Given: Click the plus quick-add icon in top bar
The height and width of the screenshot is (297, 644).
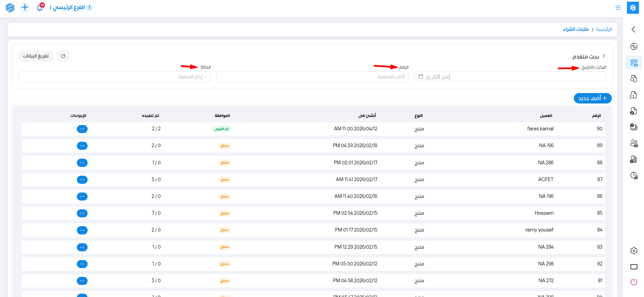Looking at the screenshot, I should pyautogui.click(x=25, y=7).
